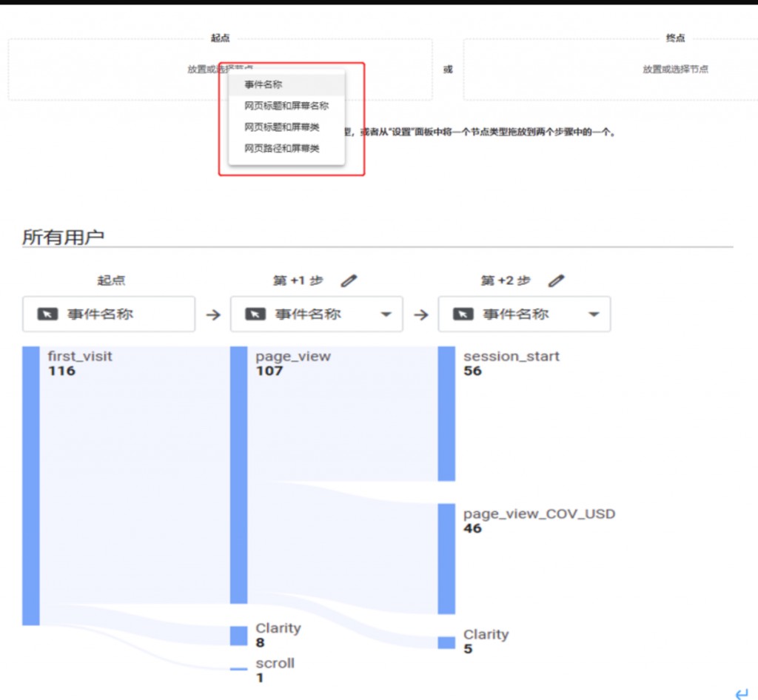Click the session_start node label
758x700 pixels.
pyautogui.click(x=512, y=357)
